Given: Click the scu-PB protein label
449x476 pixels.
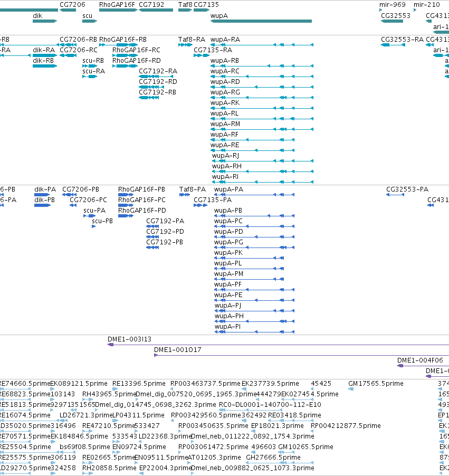Looking at the screenshot, I should (102, 221).
